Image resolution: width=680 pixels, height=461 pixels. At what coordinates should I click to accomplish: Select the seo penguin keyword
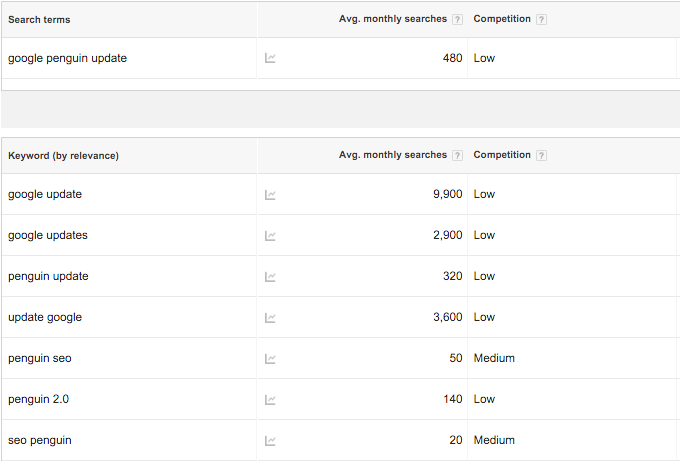39,440
